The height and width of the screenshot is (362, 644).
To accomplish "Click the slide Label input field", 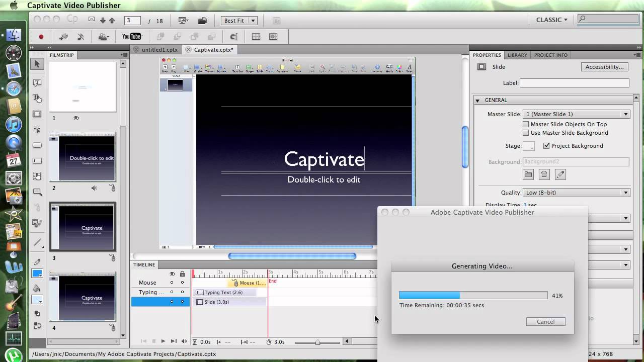I will click(575, 83).
